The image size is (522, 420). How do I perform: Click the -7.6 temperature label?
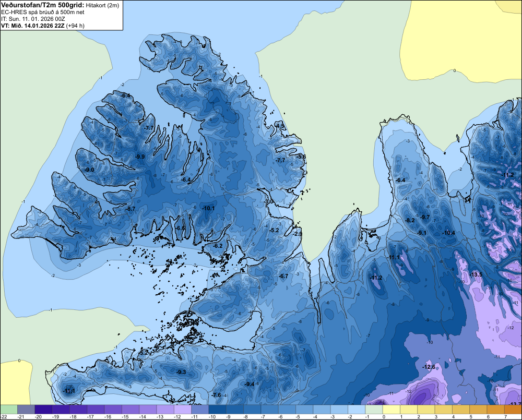point(216,395)
